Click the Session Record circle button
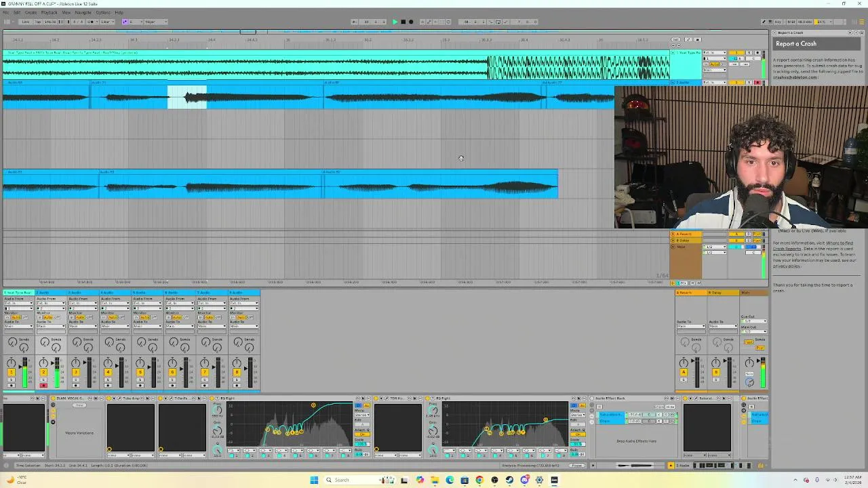The width and height of the screenshot is (868, 488). point(448,22)
